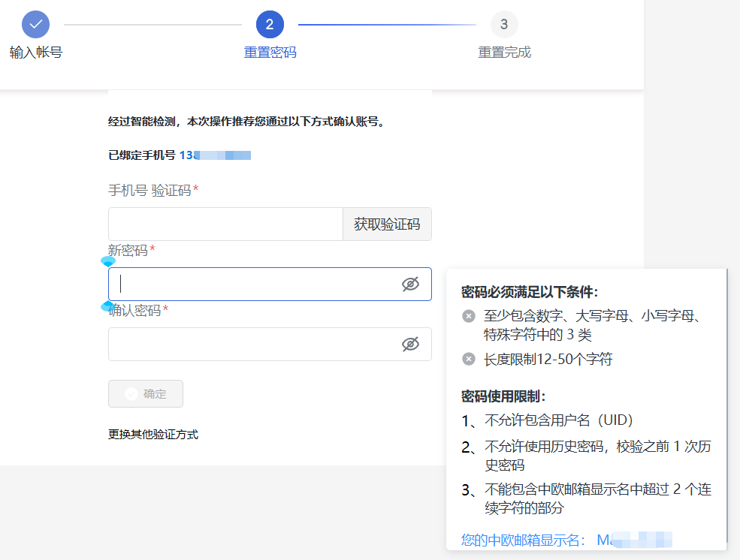Click the 您的中欧邮箱显示名 text
The width and height of the screenshot is (740, 560).
pos(523,539)
